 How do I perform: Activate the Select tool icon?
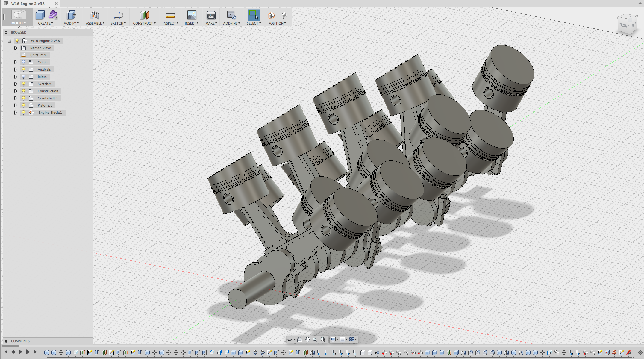pyautogui.click(x=254, y=15)
